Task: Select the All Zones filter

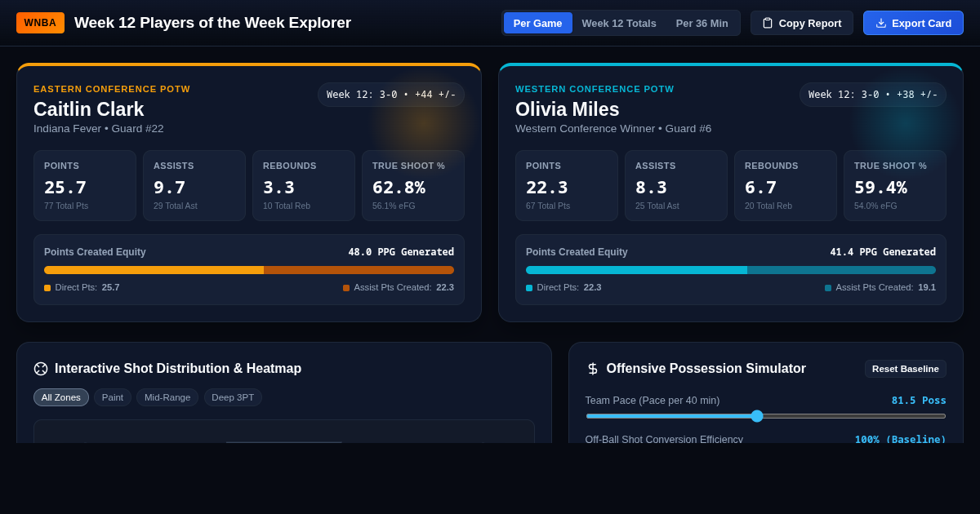Action: (61, 397)
